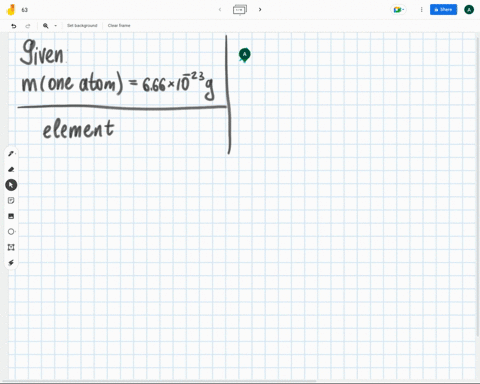
Task: Undo the last action
Action: tap(14, 26)
